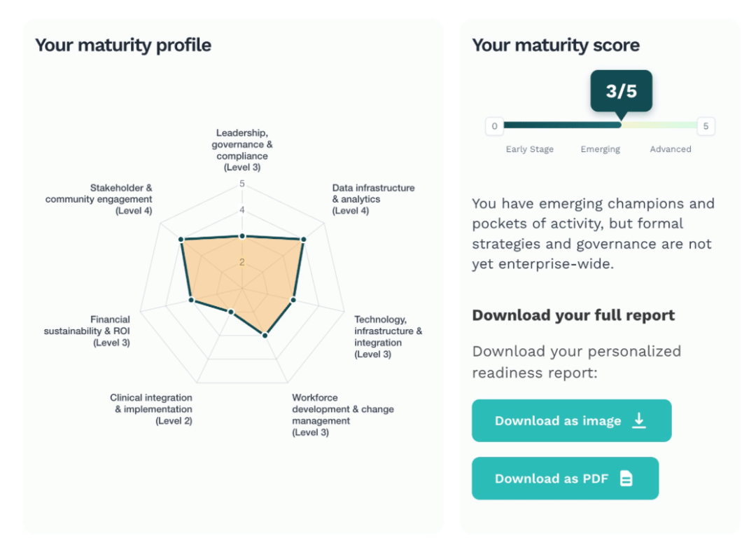Click the light green unfilled score bar segment

click(658, 125)
